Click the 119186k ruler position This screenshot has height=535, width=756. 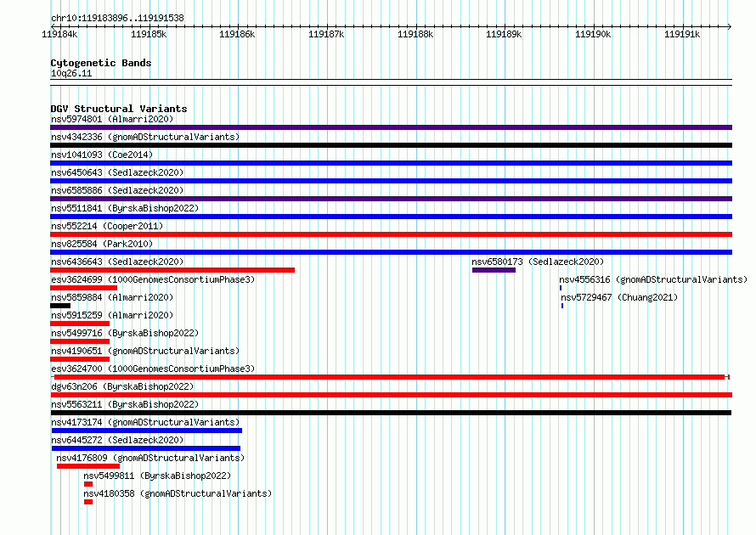coord(237,34)
